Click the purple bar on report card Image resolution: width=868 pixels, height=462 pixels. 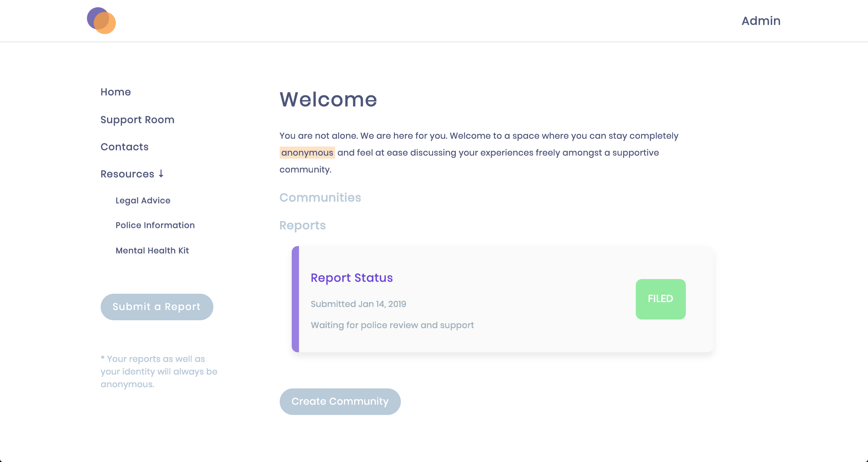295,299
